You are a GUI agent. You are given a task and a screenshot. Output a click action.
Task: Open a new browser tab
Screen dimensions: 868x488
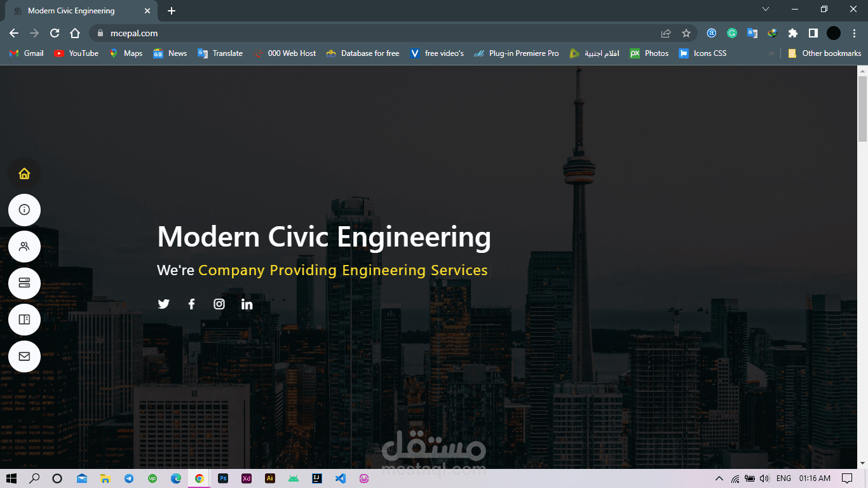pos(172,11)
